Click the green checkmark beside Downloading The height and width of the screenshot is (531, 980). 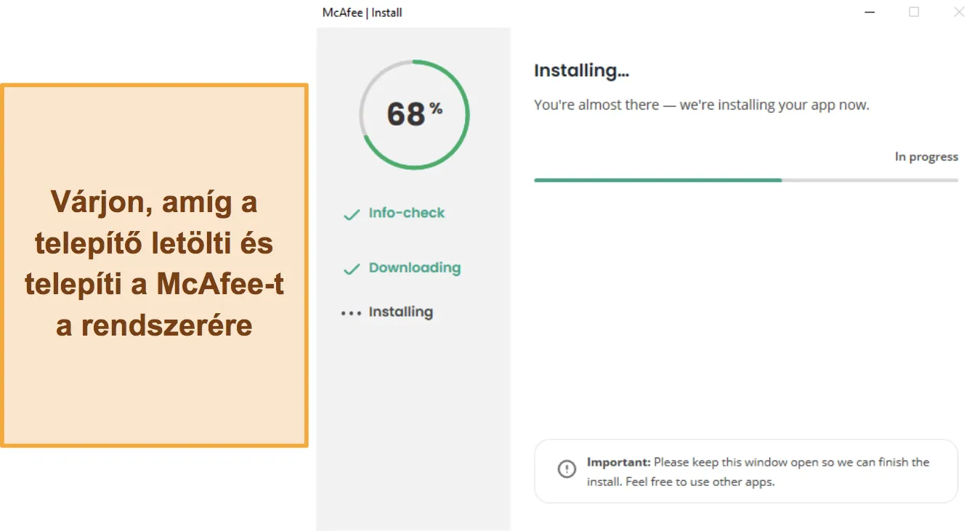352,269
